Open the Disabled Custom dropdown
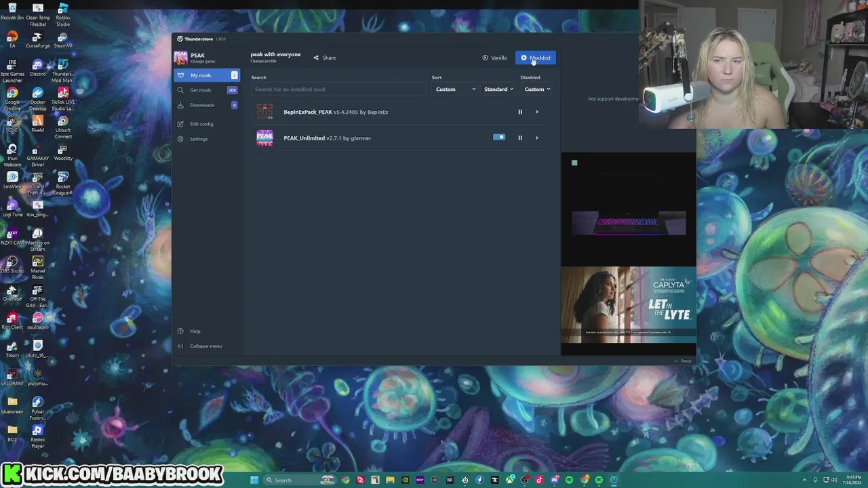Screen dimensions: 868x488 (536, 89)
